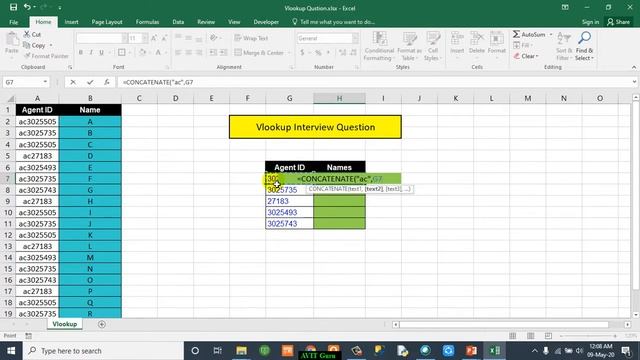The height and width of the screenshot is (360, 640).
Task: Open the number format General dropdown
Action: pyautogui.click(x=355, y=38)
